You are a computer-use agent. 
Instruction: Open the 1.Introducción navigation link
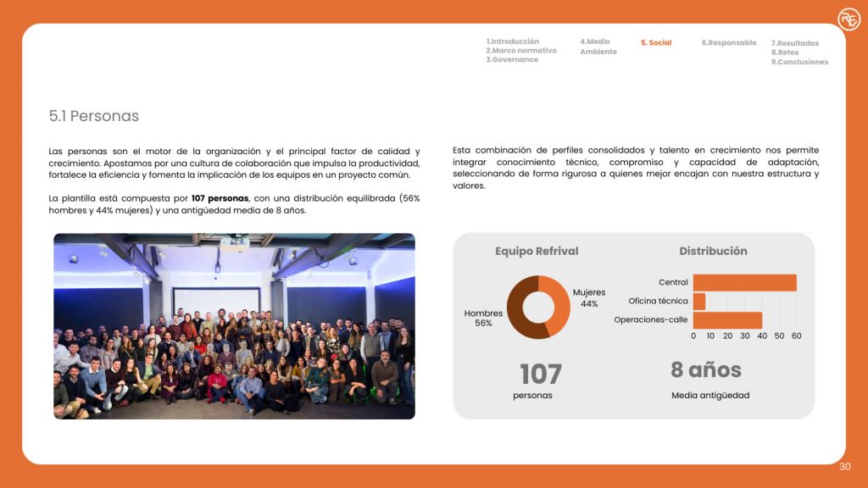(513, 42)
